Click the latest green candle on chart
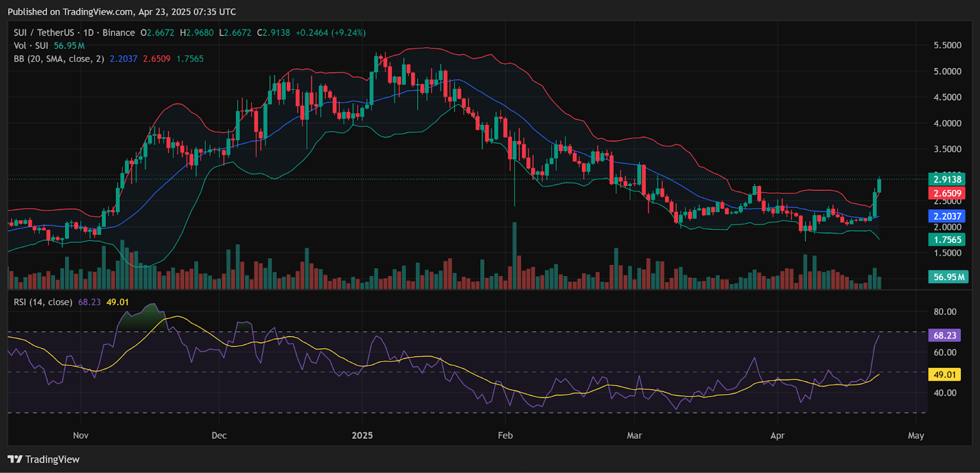Screen dimensions: 980x473 [880, 185]
